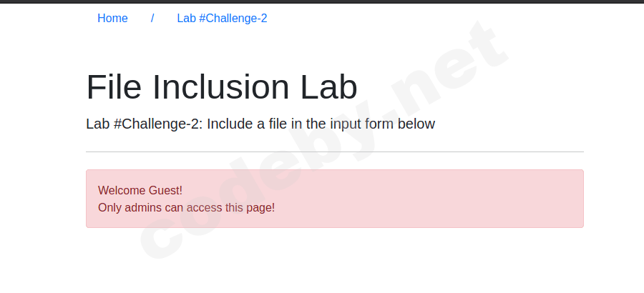This screenshot has width=644, height=293.
Task: Select the word "File" in main heading
Action: [114, 87]
